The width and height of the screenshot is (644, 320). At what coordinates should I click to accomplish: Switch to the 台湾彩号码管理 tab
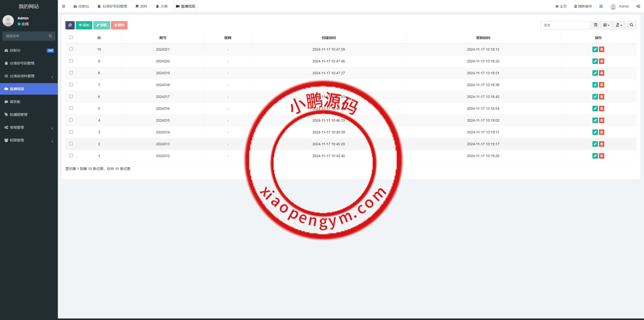(x=112, y=6)
